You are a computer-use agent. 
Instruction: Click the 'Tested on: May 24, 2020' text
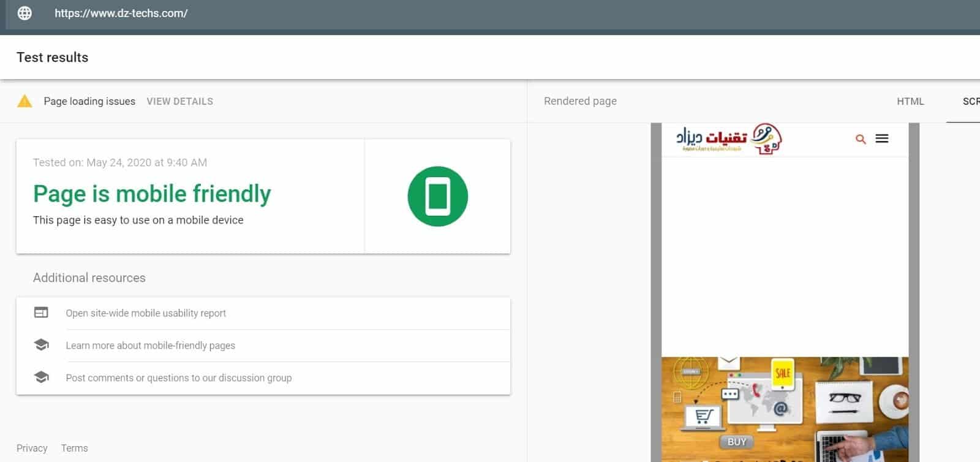point(120,162)
